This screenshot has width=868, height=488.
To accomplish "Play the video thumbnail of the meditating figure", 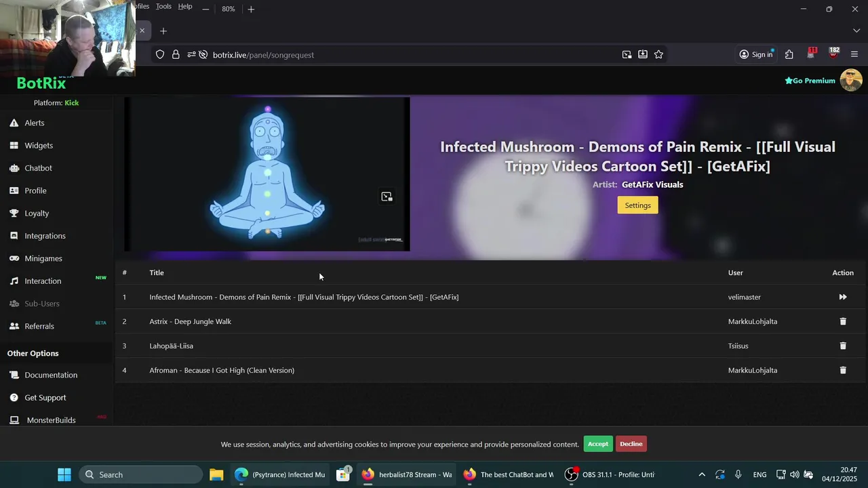I will (267, 174).
